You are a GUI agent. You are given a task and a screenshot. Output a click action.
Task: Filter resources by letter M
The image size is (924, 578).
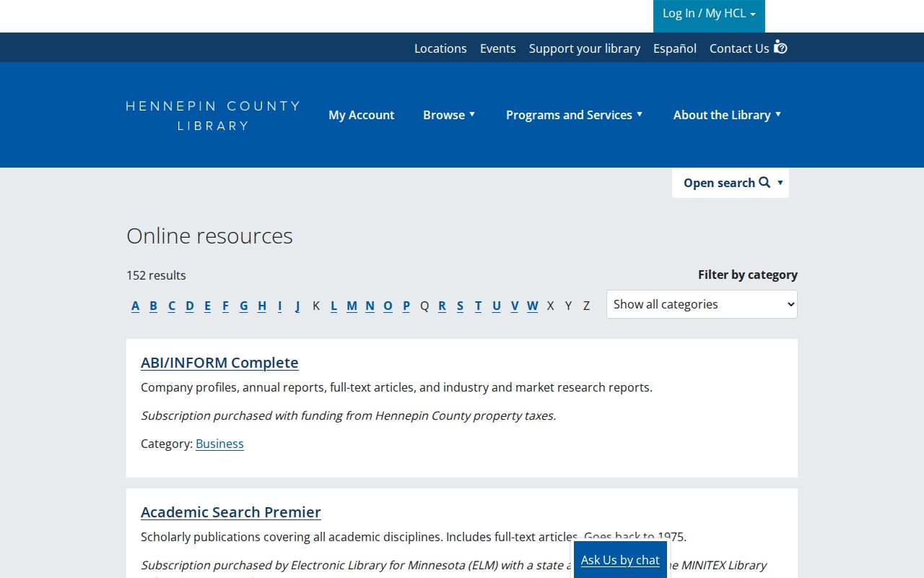point(352,306)
